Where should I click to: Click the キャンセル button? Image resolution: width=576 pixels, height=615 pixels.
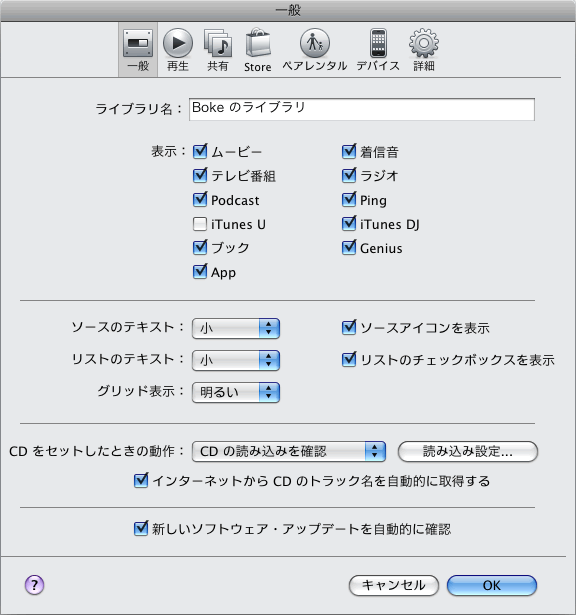click(394, 586)
